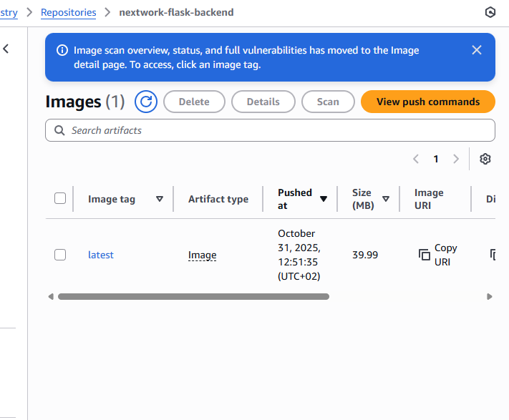The height and width of the screenshot is (420, 509).
Task: Sort by Pushed at column arrow
Action: 324,199
